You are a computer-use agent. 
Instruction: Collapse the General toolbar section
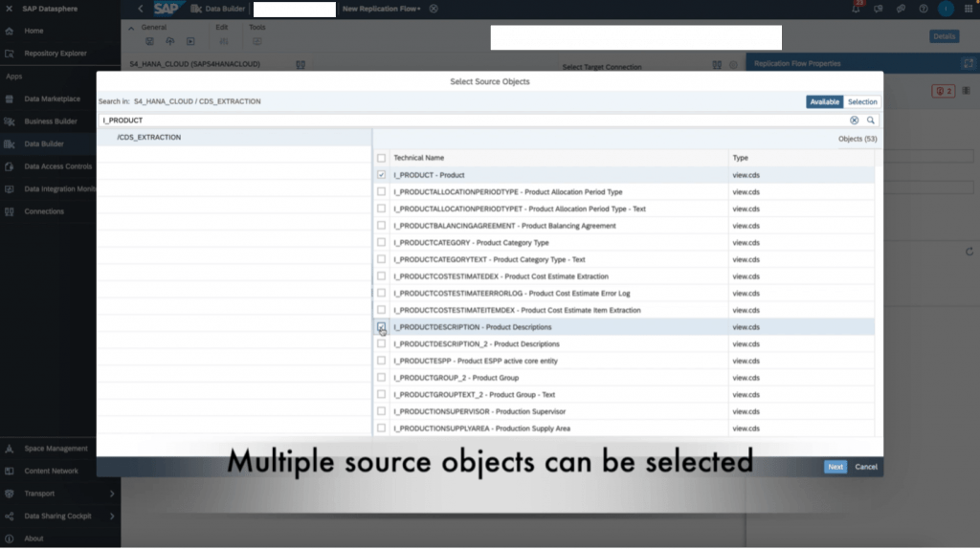pos(131,28)
